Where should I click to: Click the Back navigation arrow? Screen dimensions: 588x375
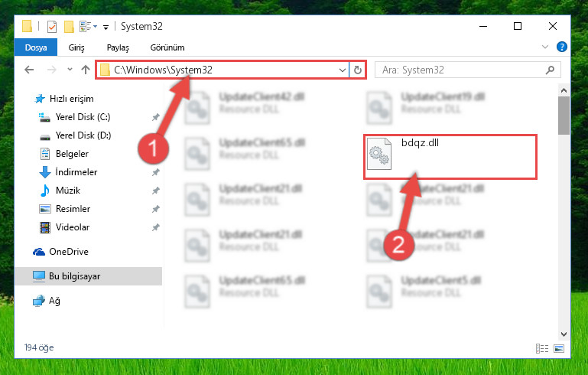(x=29, y=70)
